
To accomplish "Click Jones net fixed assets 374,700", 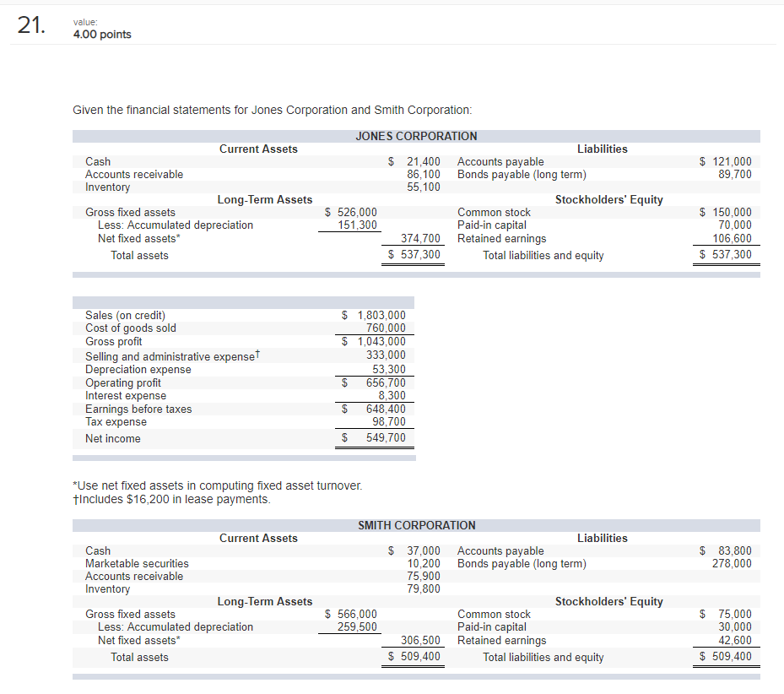I will tap(420, 239).
